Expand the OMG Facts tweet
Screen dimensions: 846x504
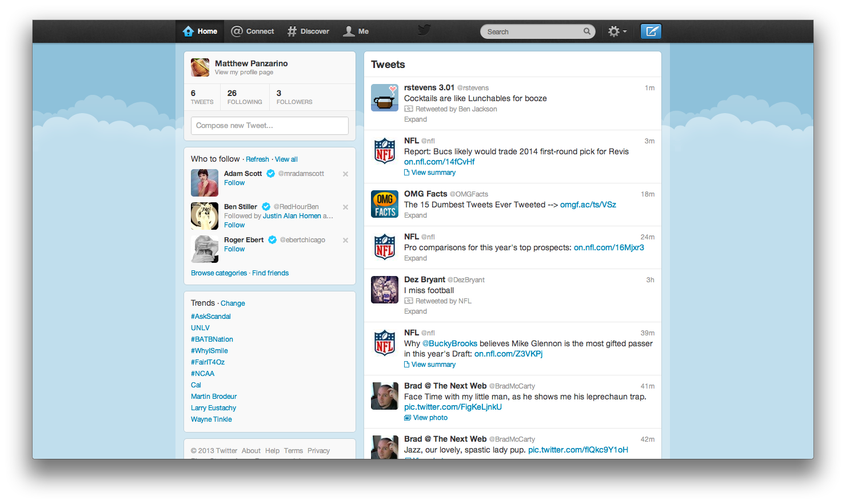tap(416, 215)
